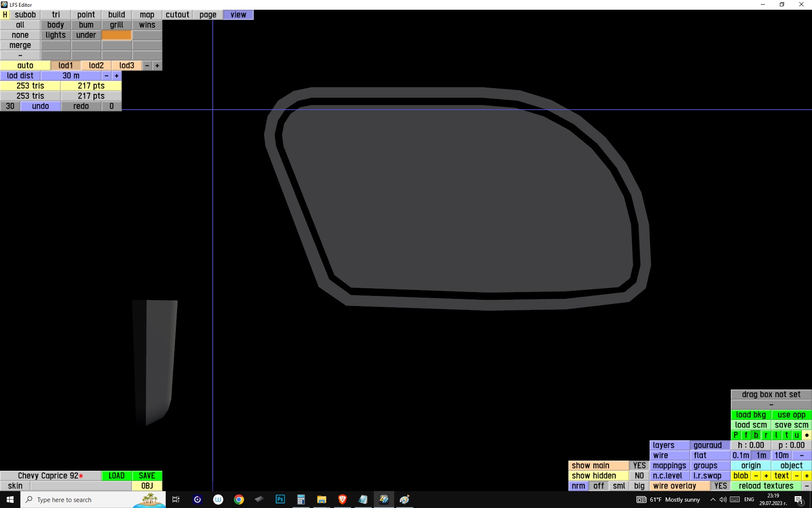Select back view 'b' icon
Viewport: 812px width, 508px height.
756,435
